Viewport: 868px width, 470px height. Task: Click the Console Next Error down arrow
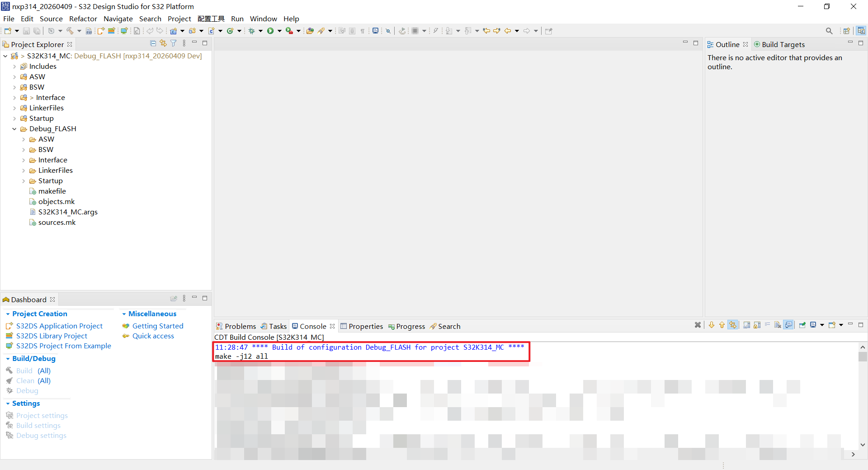coord(712,325)
